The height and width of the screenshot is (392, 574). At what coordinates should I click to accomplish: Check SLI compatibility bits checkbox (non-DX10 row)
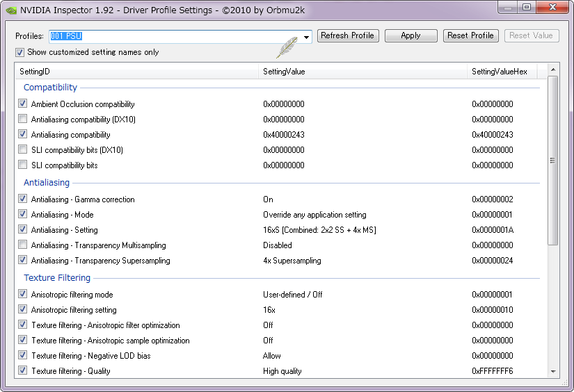23,165
